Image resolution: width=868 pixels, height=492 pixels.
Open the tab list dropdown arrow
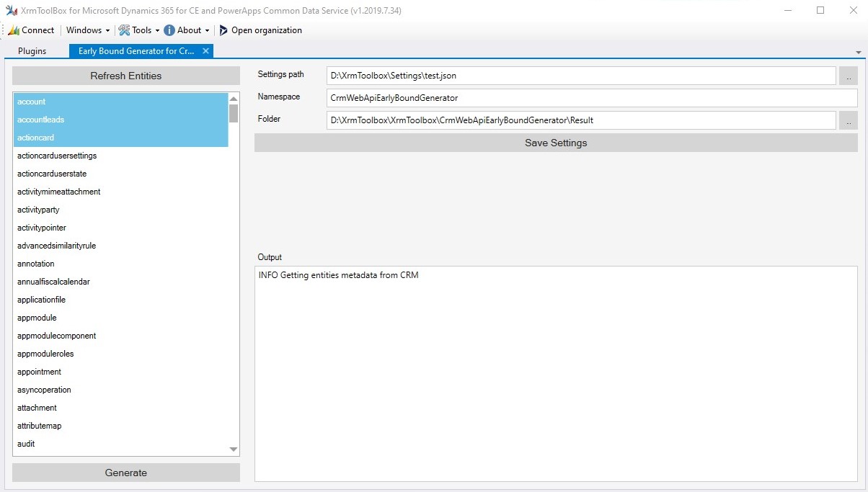pyautogui.click(x=858, y=52)
